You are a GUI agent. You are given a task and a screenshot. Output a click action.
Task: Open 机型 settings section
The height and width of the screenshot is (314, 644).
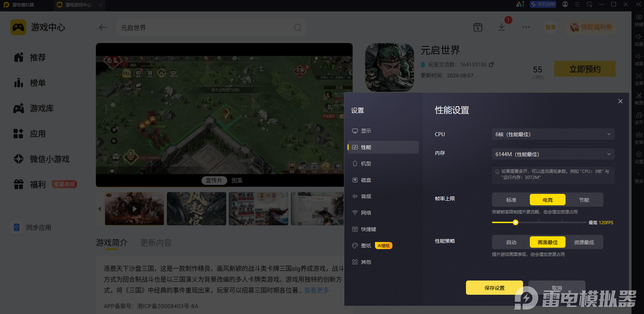pyautogui.click(x=383, y=164)
